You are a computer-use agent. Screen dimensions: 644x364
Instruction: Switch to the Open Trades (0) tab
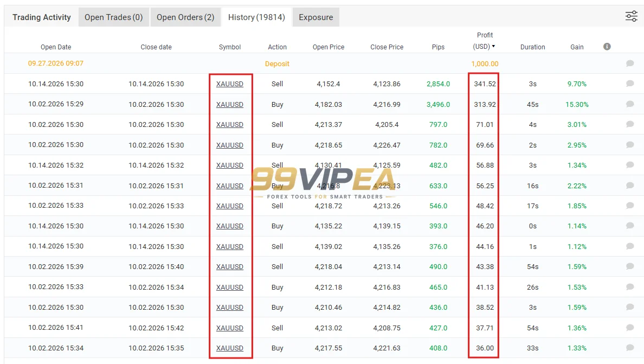tap(113, 17)
